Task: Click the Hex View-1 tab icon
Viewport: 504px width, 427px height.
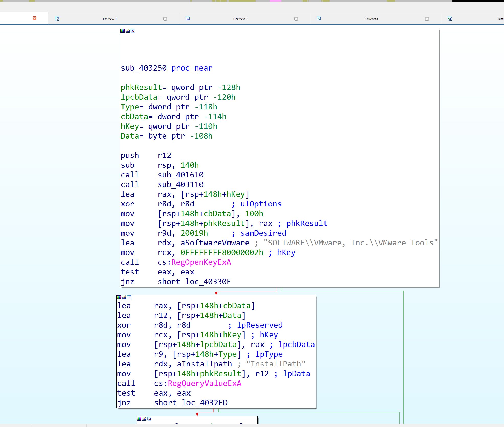Action: pos(188,19)
